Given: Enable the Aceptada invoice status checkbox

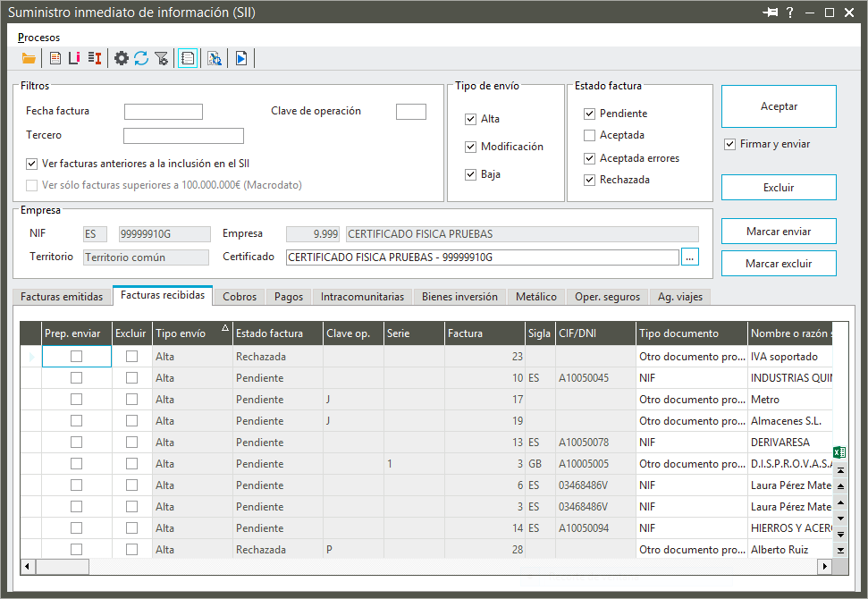Looking at the screenshot, I should (589, 136).
